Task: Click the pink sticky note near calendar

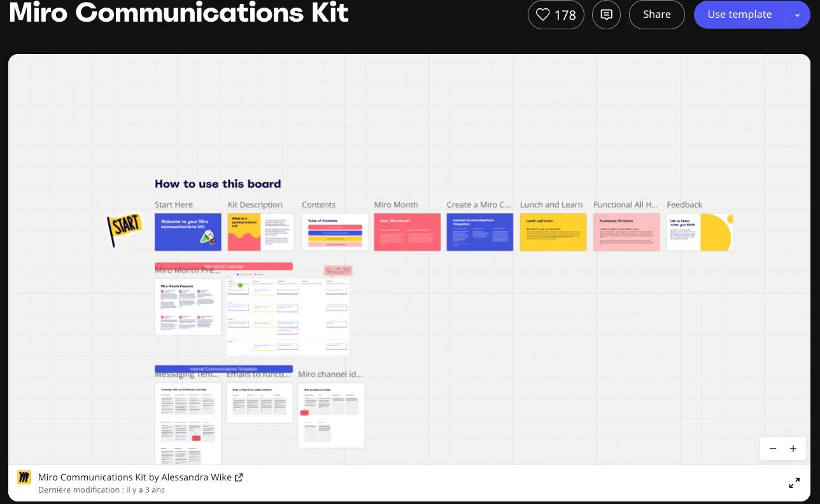Action: (x=337, y=270)
